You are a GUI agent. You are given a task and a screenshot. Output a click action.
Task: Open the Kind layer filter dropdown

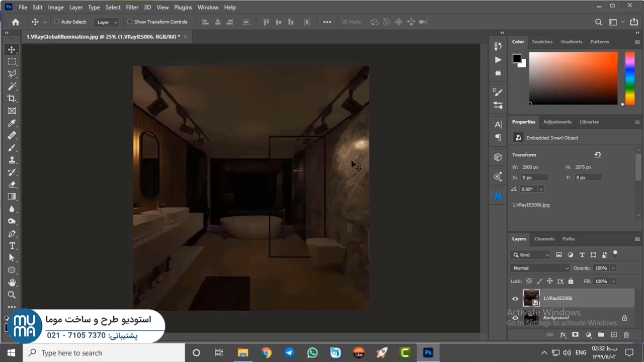click(x=531, y=255)
